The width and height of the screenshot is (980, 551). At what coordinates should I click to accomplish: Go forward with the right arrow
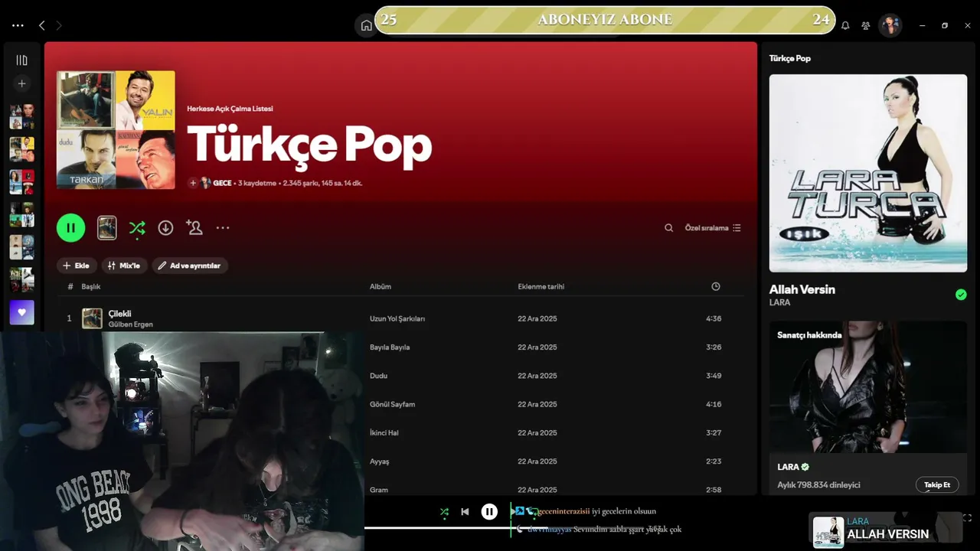point(59,25)
